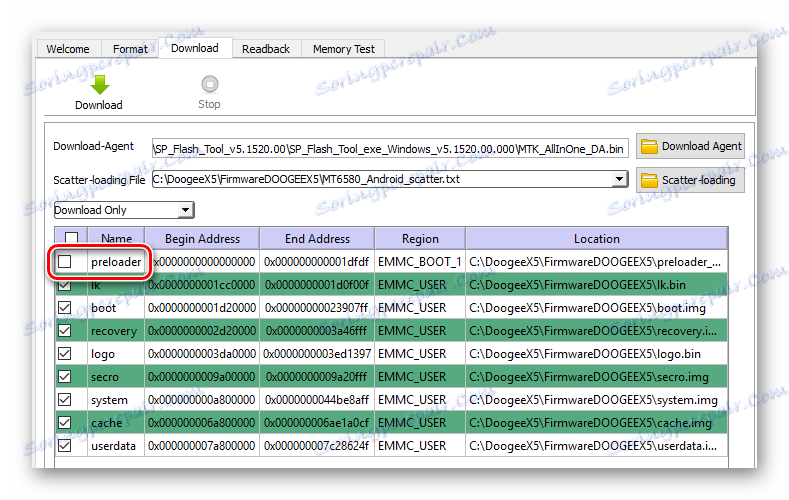Screen dimensions: 789x500
Task: Switch to the Format tab
Action: pos(130,49)
